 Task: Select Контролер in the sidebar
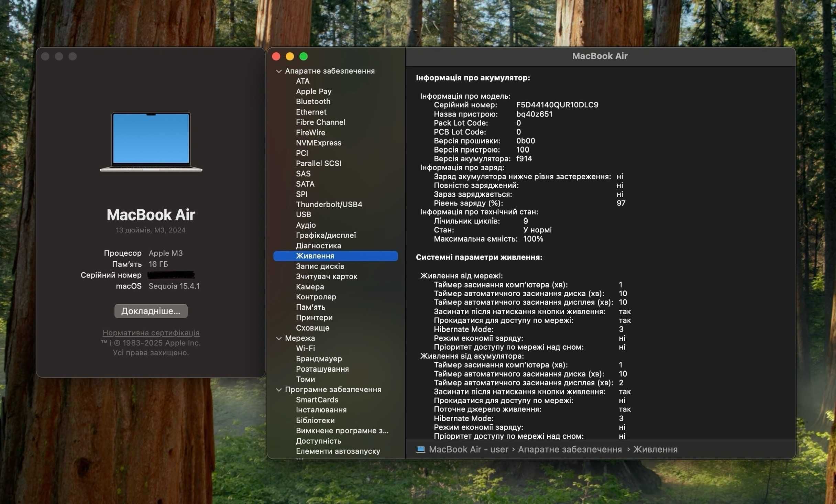pos(316,297)
